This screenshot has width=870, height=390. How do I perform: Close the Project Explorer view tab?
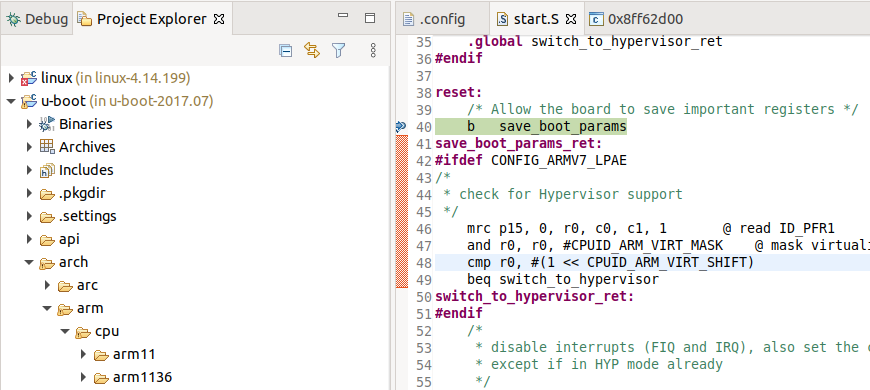pos(219,19)
